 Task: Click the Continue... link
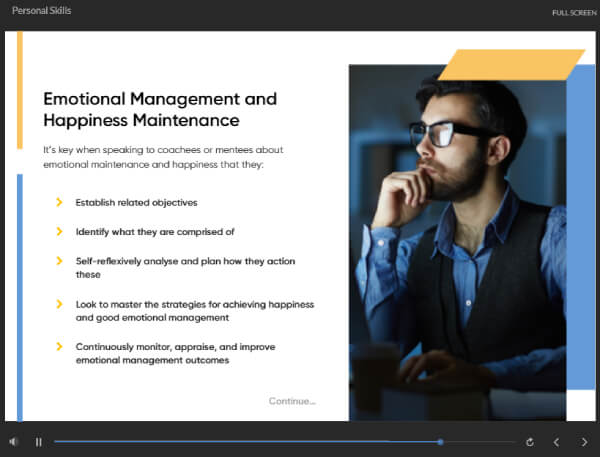(x=292, y=401)
